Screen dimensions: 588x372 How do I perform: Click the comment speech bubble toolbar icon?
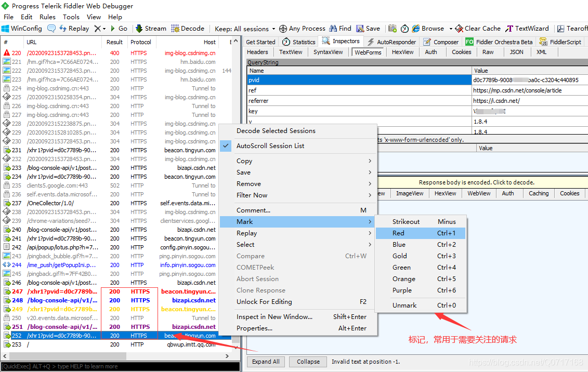click(51, 29)
